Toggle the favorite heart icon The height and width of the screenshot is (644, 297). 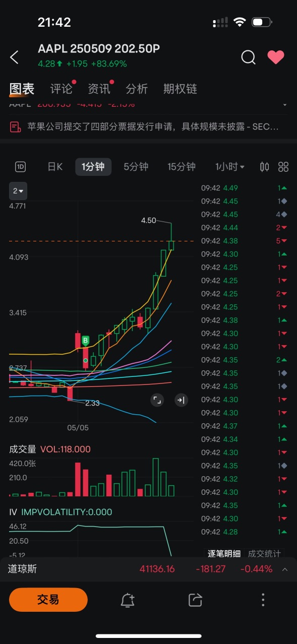tap(276, 57)
